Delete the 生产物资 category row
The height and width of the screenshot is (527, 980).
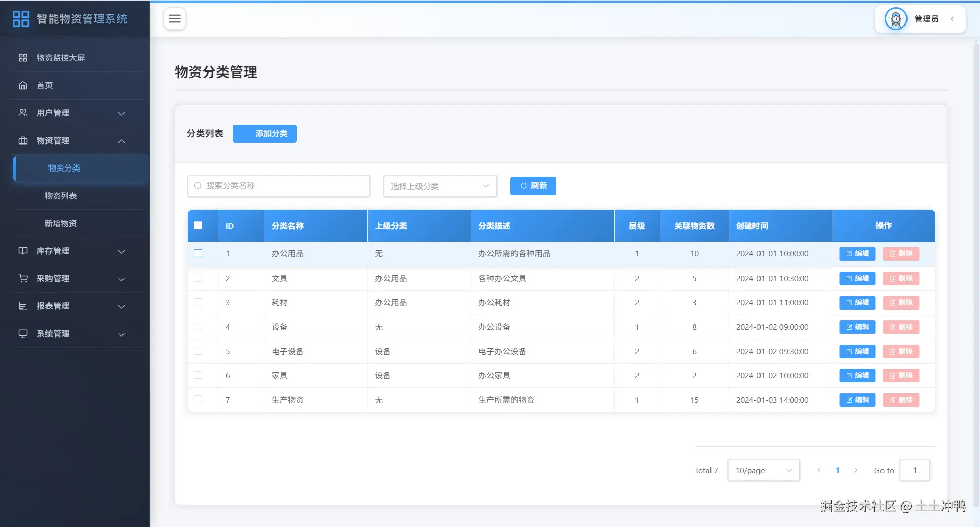point(901,400)
